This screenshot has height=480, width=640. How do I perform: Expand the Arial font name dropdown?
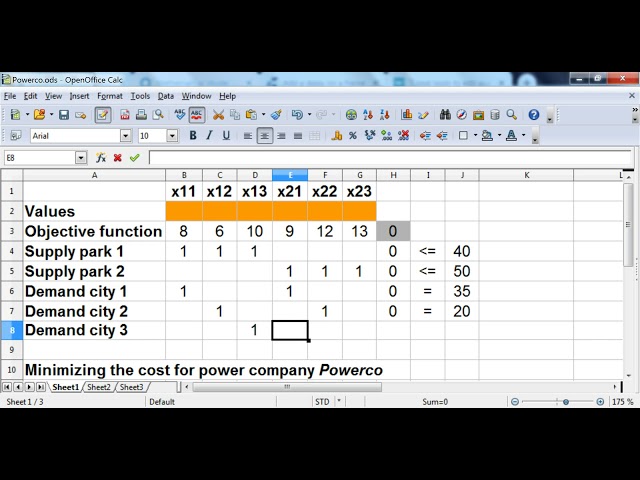pyautogui.click(x=126, y=136)
